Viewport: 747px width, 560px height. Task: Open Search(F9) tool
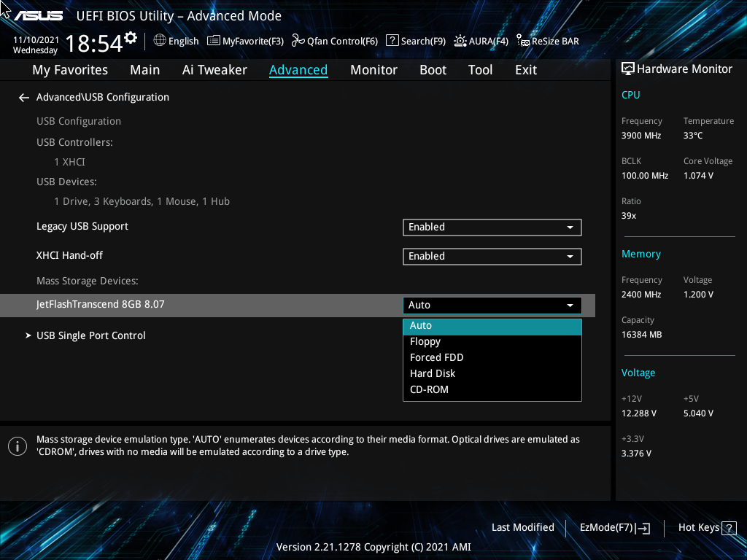tap(415, 41)
